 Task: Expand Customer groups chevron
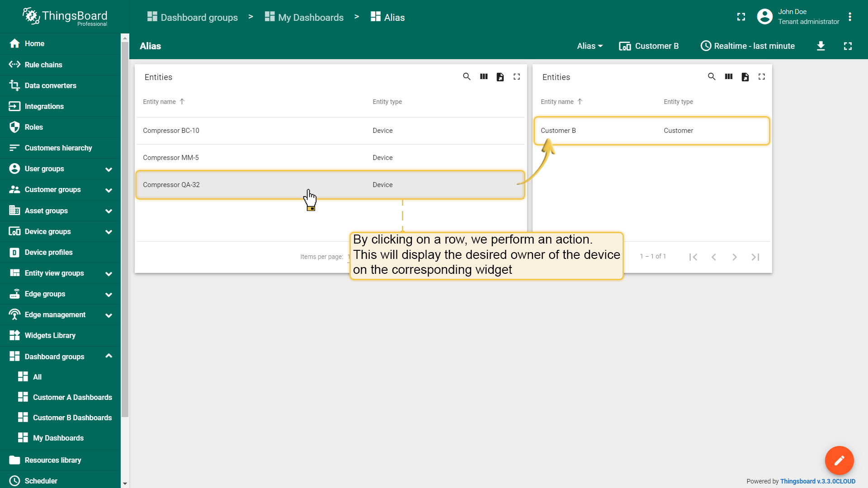click(108, 190)
